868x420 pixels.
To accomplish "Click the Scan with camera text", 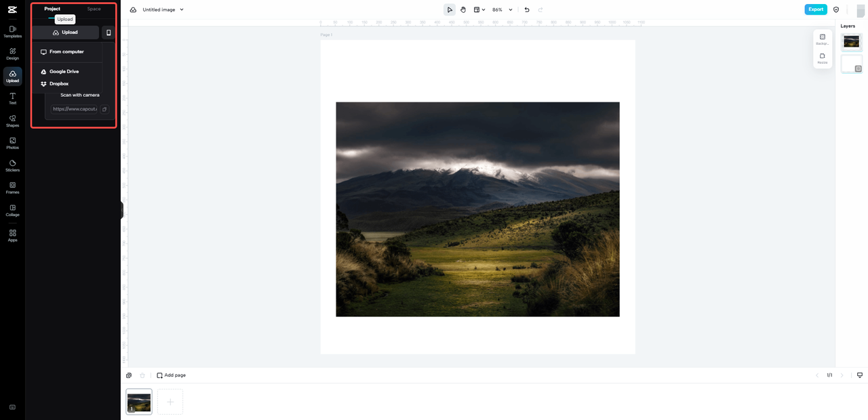I will [80, 95].
